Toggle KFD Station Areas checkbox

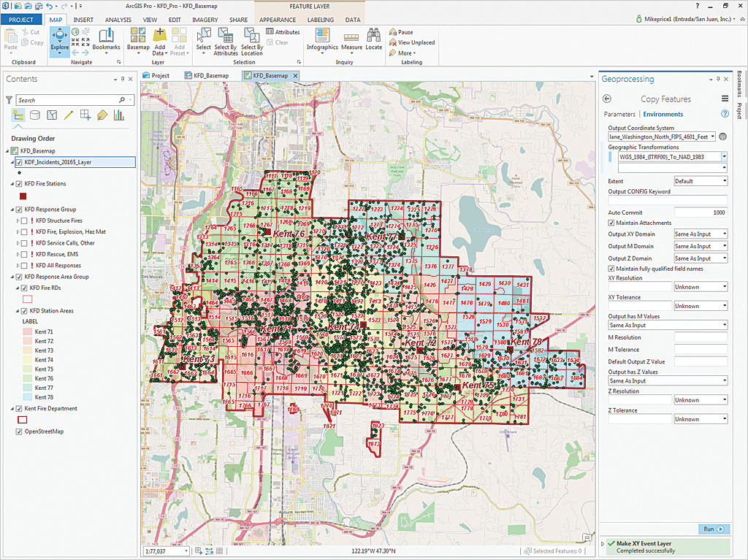click(x=24, y=311)
